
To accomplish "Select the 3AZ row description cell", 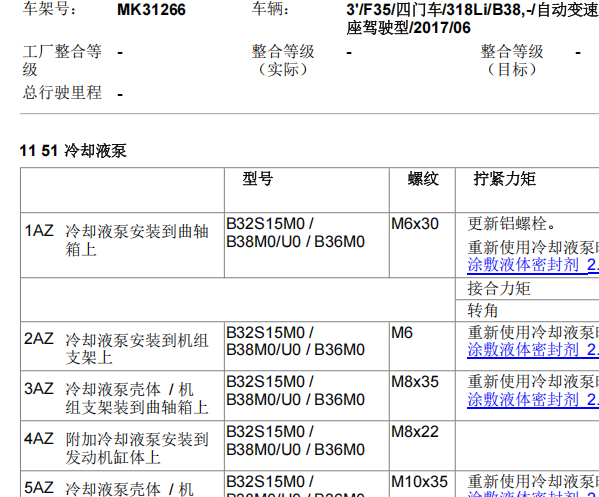I will (122, 396).
